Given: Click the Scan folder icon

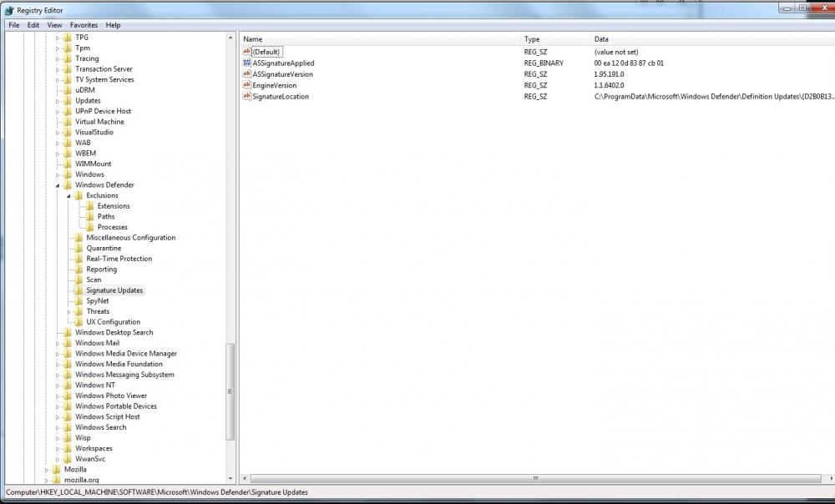Looking at the screenshot, I should 78,280.
